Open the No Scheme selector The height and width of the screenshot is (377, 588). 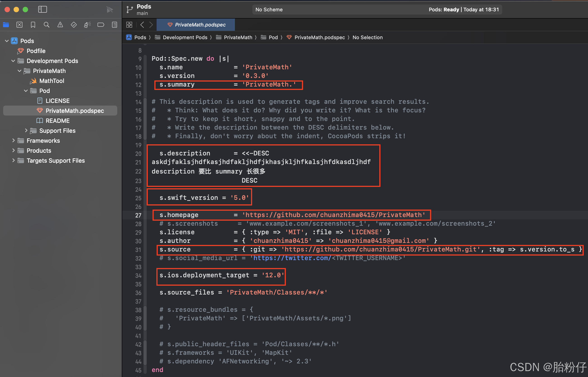[269, 10]
